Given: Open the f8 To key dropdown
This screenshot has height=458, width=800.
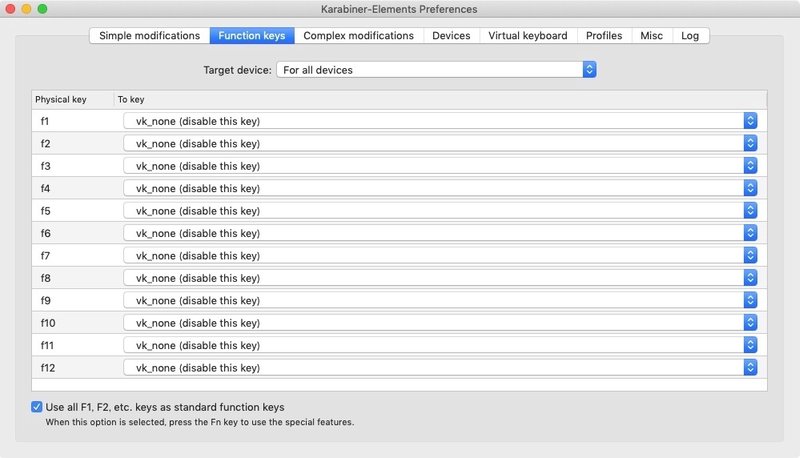Looking at the screenshot, I should tap(440, 278).
